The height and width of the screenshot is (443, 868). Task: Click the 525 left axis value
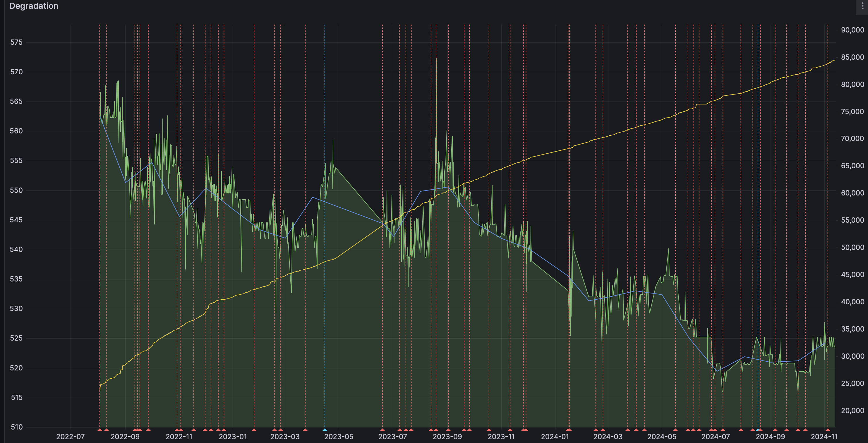point(16,338)
